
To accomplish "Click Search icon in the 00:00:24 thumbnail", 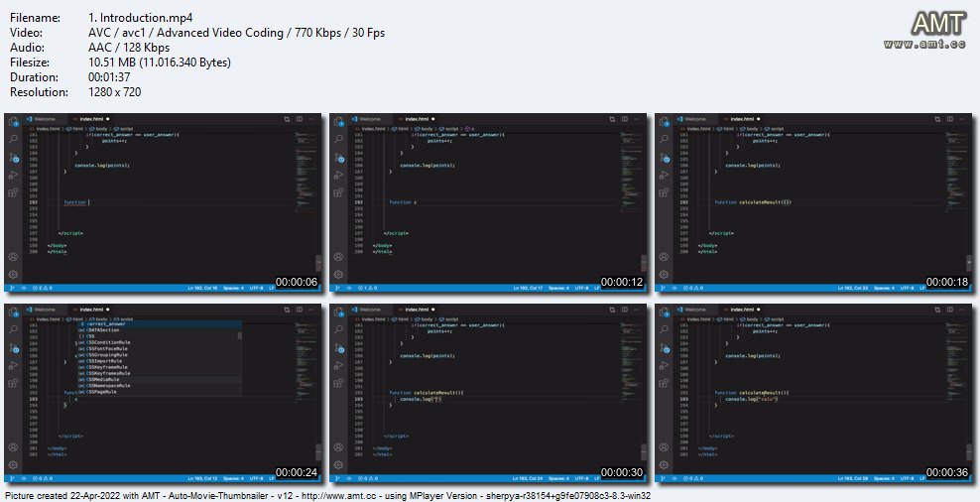I will click(x=13, y=329).
